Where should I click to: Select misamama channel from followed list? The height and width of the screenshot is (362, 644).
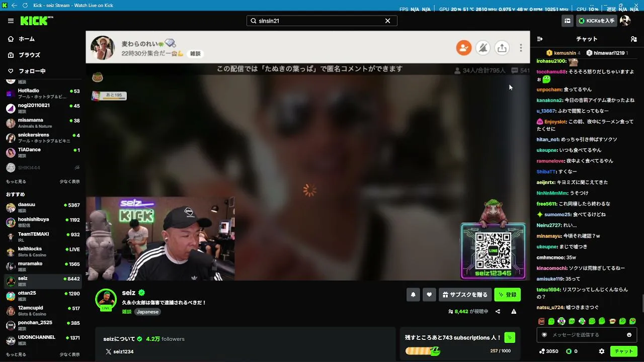(x=43, y=123)
